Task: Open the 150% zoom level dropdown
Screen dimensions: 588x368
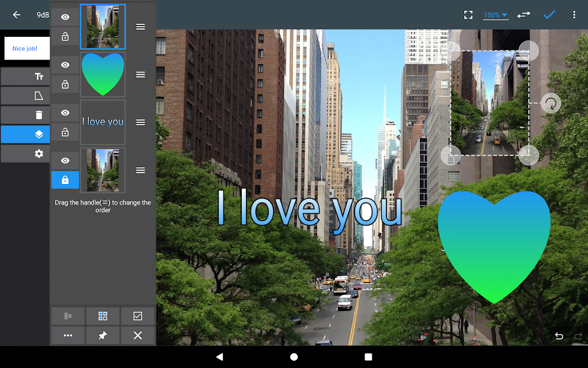Action: point(496,15)
